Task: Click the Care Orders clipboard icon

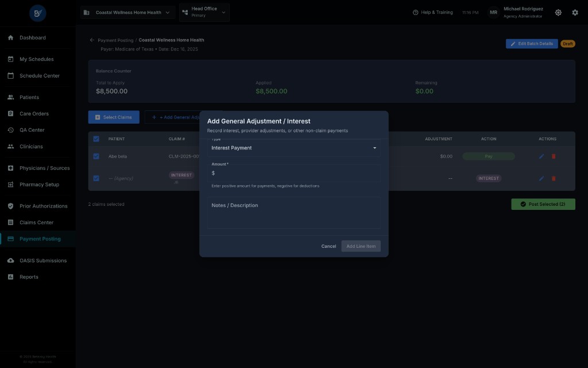Action: [x=10, y=113]
